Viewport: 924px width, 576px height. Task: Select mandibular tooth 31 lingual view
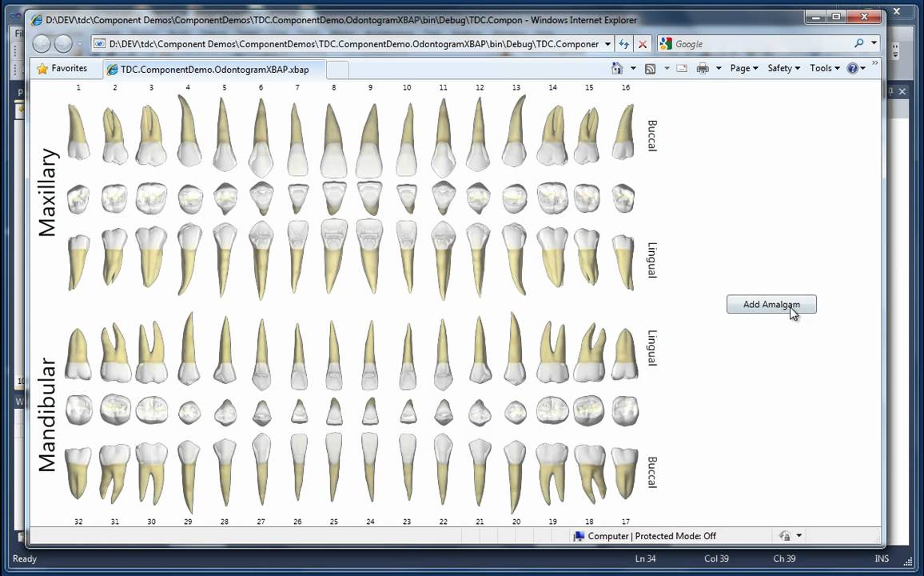(x=115, y=353)
